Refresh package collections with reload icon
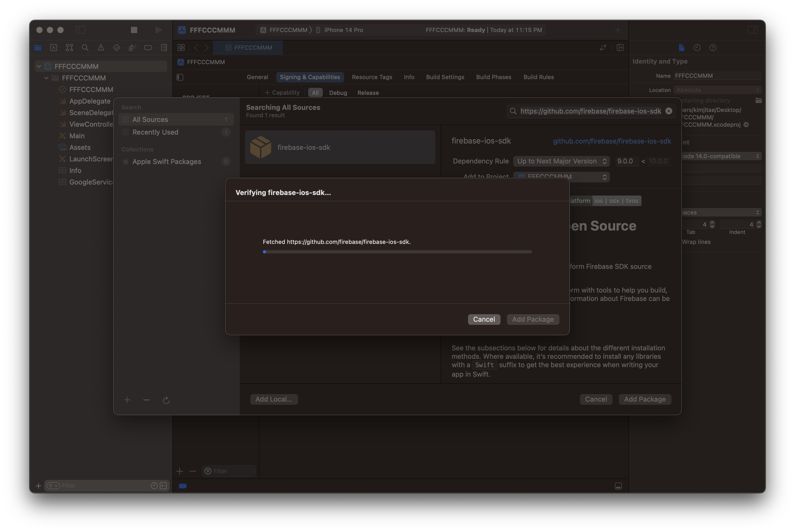 (166, 400)
